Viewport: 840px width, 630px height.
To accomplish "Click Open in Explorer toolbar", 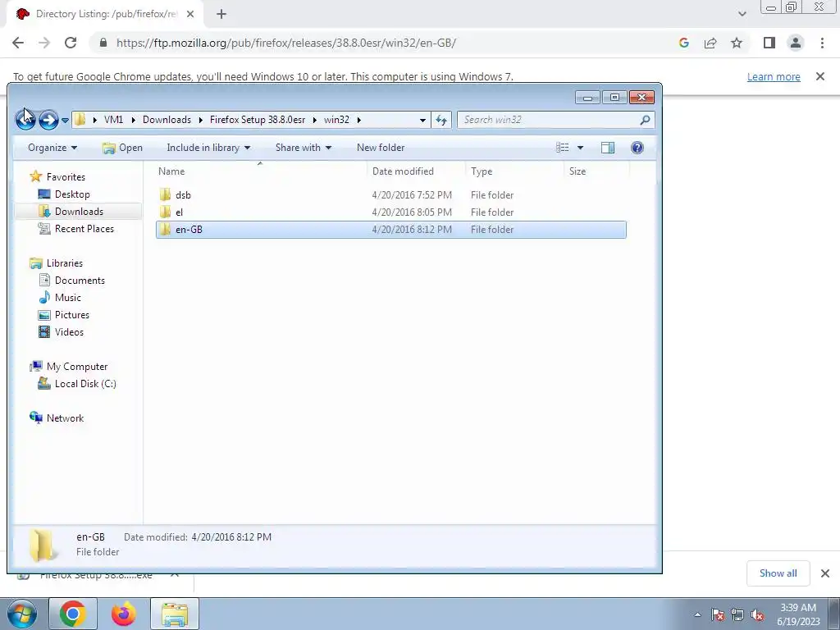I will point(122,148).
